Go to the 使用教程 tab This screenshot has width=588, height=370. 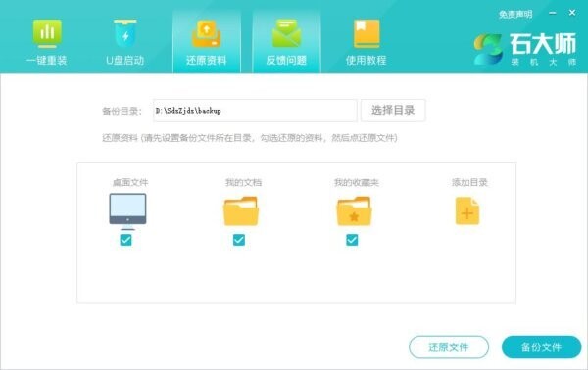coord(366,42)
